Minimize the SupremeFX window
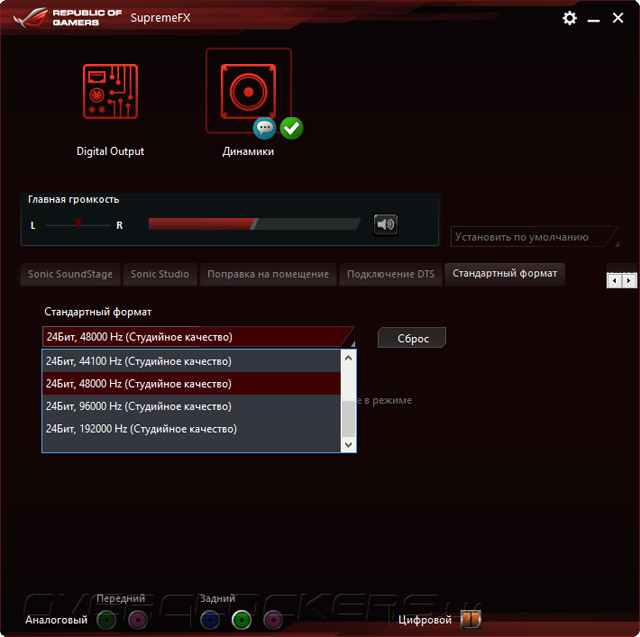Viewport: 640px width, 637px height. 593,19
